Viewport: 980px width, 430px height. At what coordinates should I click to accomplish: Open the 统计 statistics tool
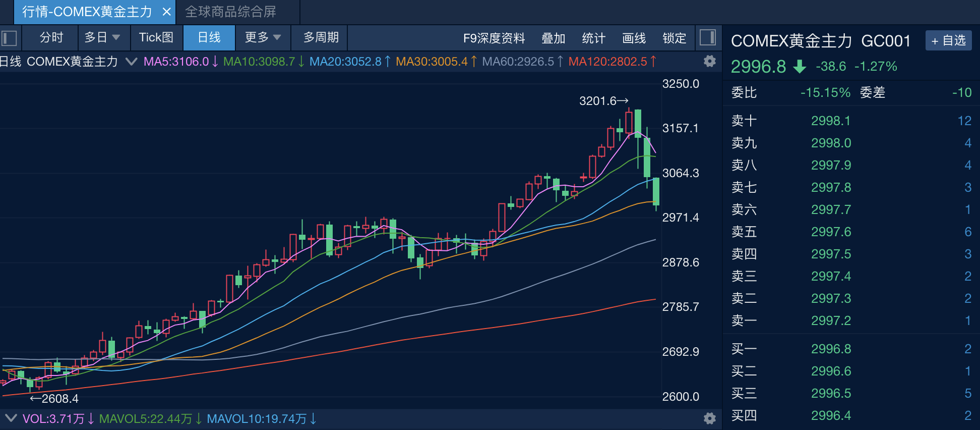[594, 38]
